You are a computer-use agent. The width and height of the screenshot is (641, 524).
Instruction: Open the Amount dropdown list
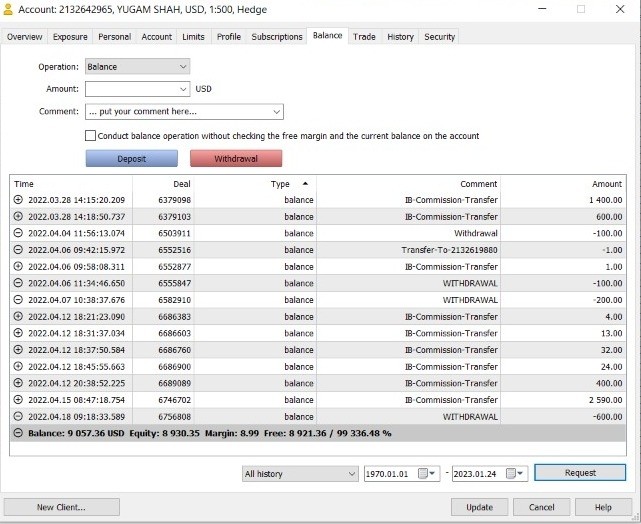pos(183,89)
